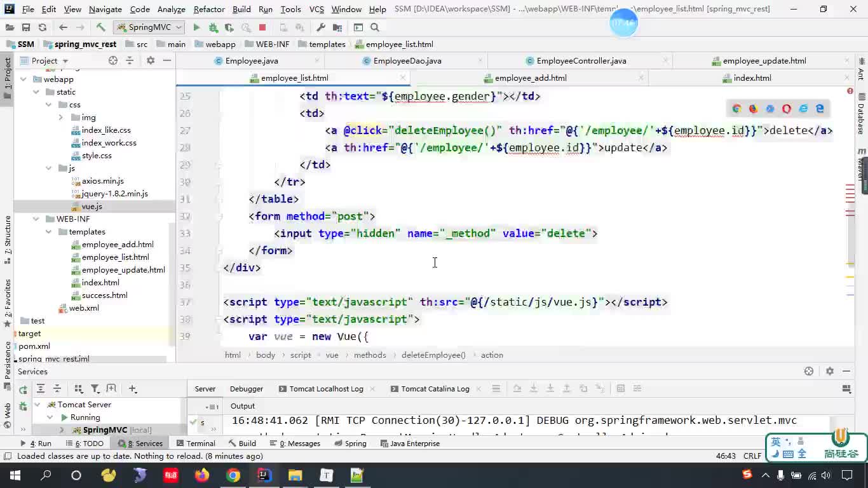868x488 pixels.
Task: Open Project panel gear options
Action: point(151,60)
